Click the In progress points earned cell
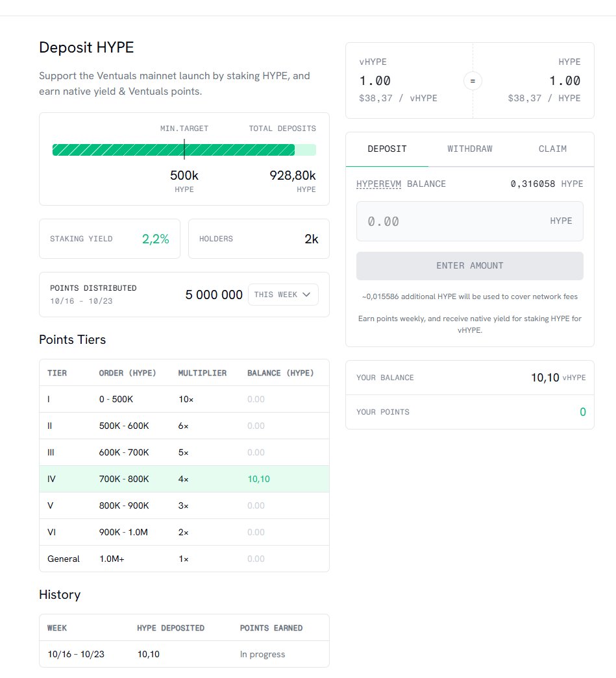 coord(263,654)
